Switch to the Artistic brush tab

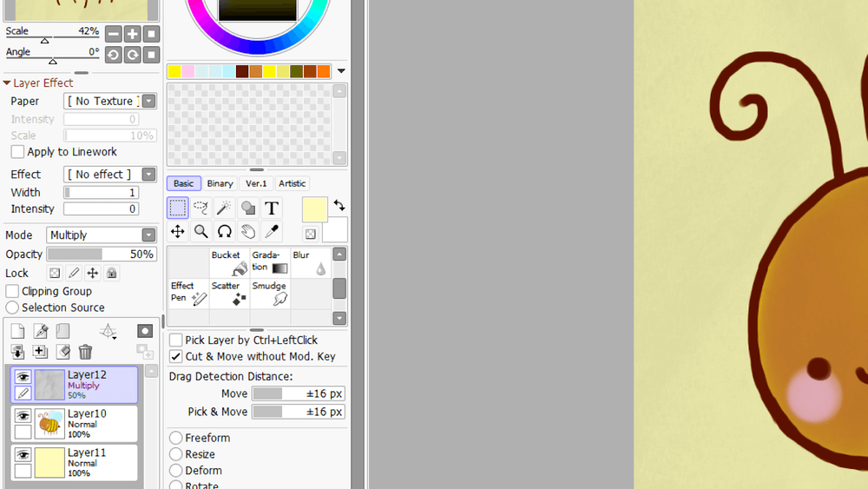(x=292, y=183)
